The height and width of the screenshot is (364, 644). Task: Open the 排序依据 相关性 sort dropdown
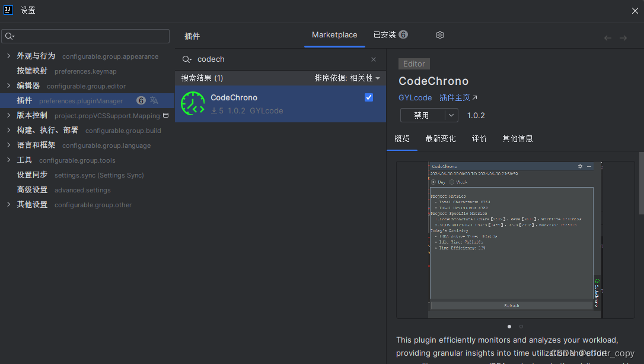347,78
